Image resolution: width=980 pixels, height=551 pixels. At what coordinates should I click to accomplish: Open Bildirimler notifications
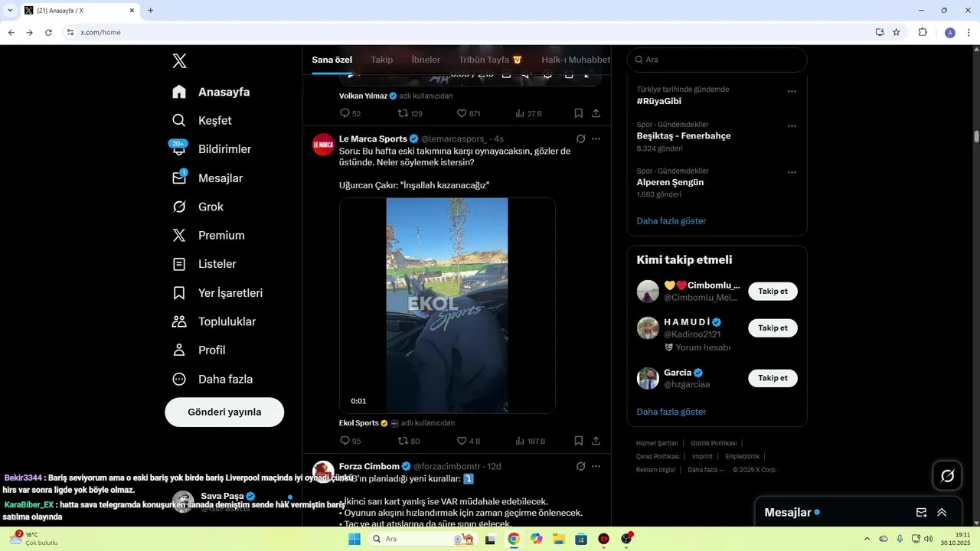(x=211, y=149)
